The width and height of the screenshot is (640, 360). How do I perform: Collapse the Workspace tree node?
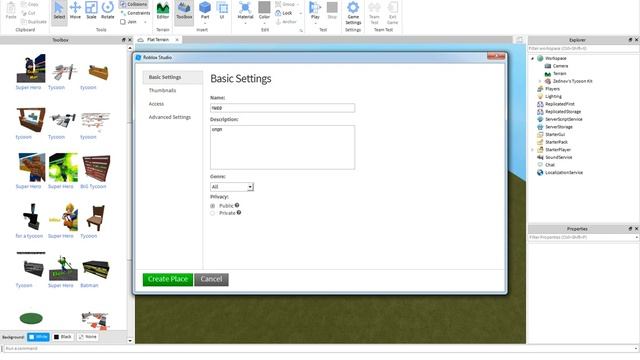532,58
